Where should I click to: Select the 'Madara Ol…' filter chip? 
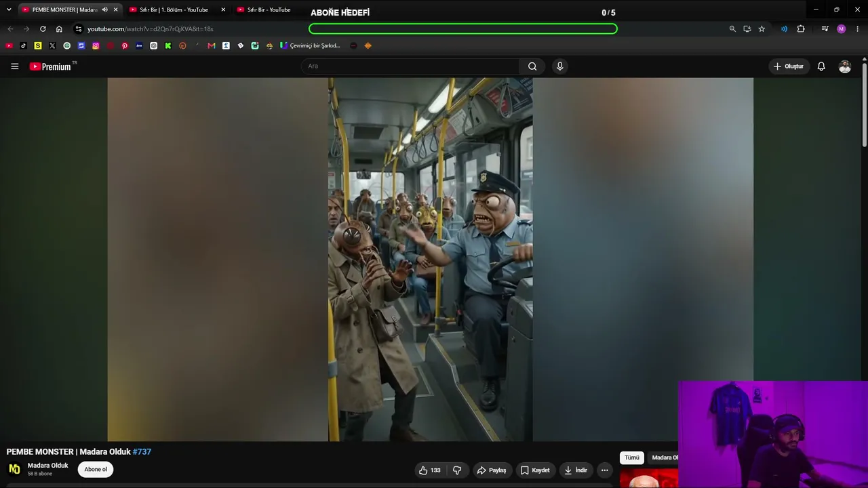coord(664,457)
